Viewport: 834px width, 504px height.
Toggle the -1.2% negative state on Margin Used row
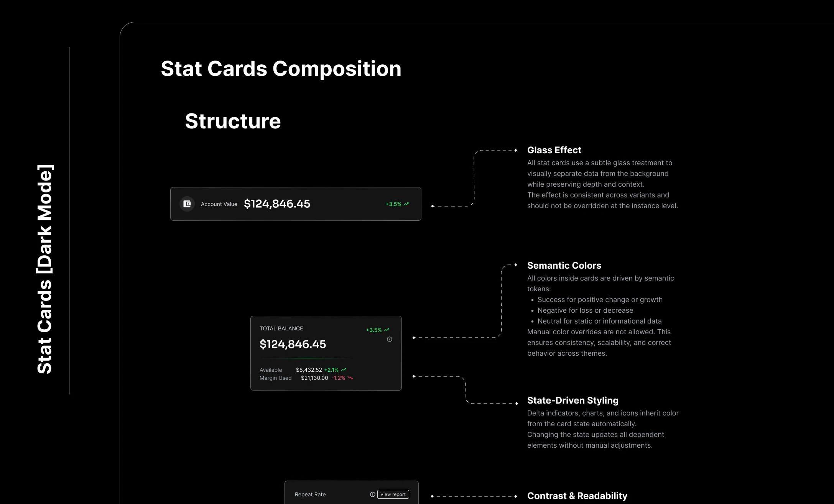pyautogui.click(x=339, y=378)
